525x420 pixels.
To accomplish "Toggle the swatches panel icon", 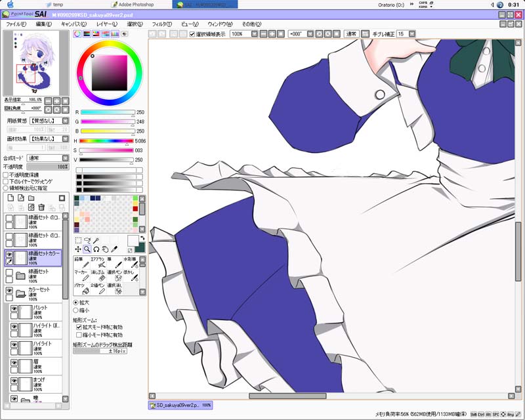I will click(x=115, y=34).
